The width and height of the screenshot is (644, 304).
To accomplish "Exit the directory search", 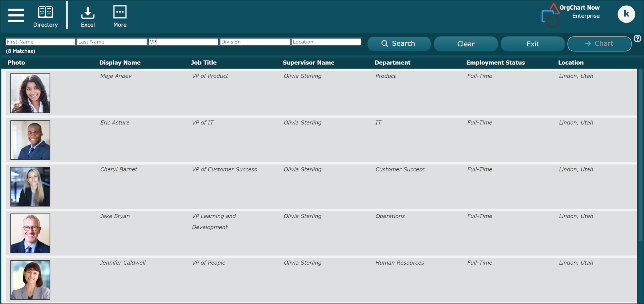I will 532,44.
